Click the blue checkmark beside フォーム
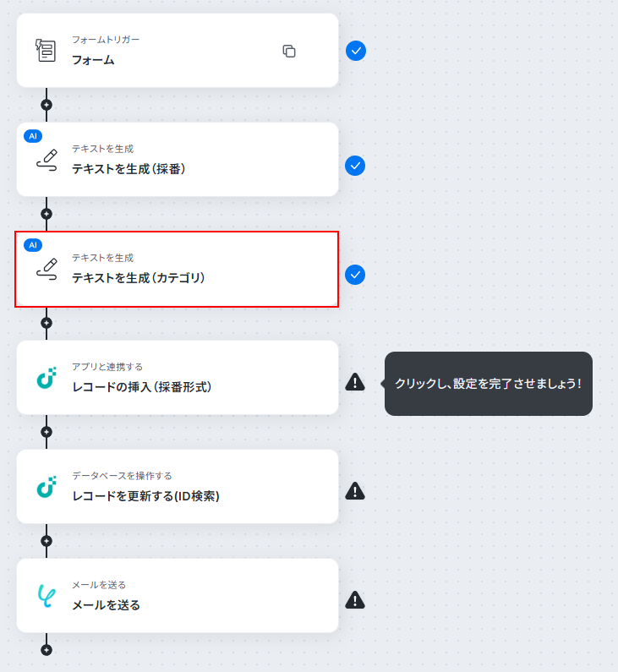Image resolution: width=618 pixels, height=672 pixels. [356, 51]
